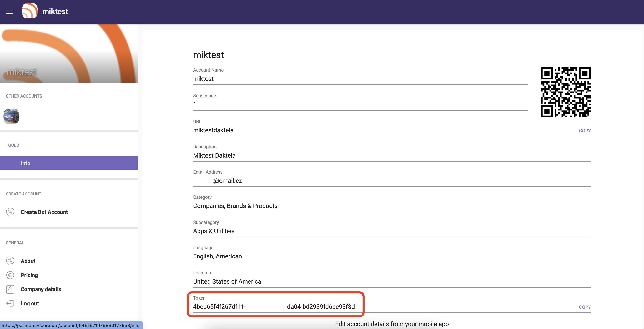Image resolution: width=644 pixels, height=329 pixels.
Task: Open the hamburger navigation menu
Action: 9,12
